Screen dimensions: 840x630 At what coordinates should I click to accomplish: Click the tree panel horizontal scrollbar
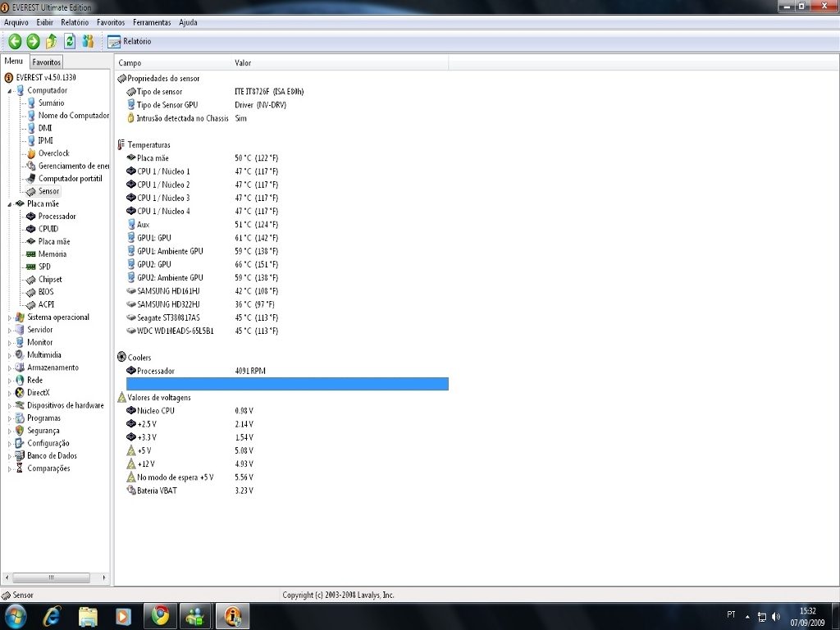[51, 577]
